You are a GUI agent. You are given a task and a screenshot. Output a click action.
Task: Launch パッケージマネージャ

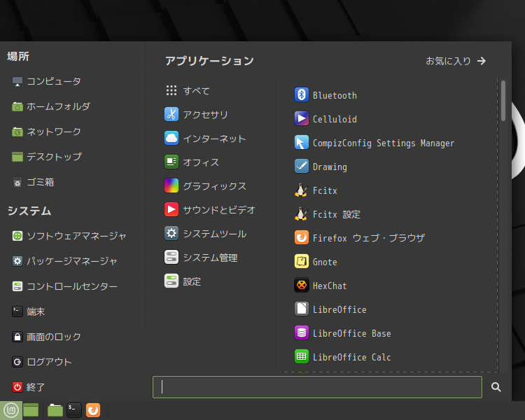[64, 261]
